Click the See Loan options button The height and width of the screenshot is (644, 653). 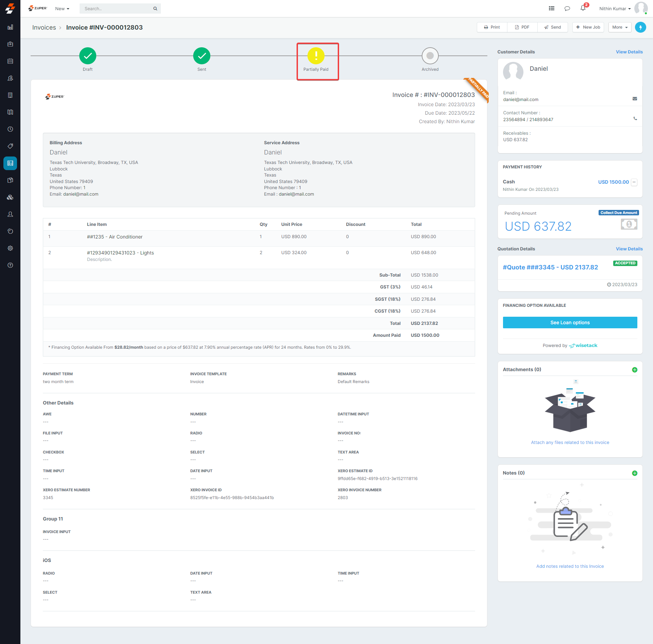(570, 323)
